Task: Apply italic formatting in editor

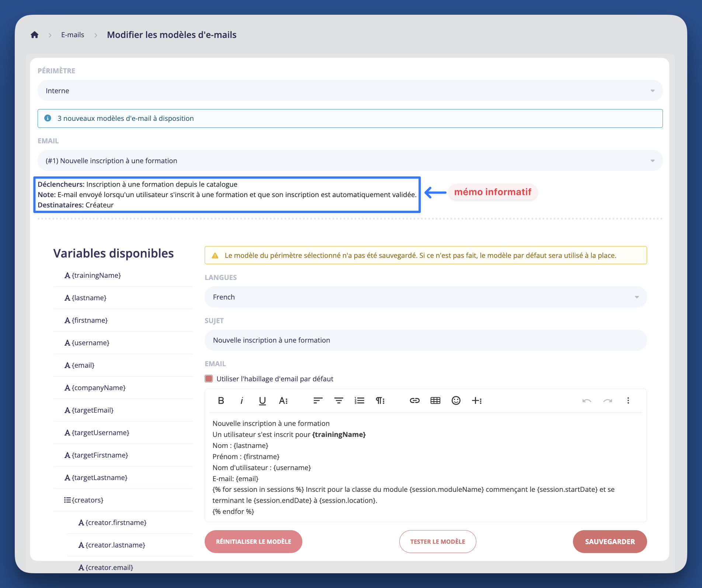Action: point(241,400)
